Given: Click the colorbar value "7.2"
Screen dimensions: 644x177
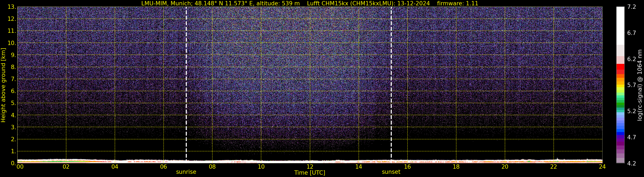Looking at the screenshot, I should 632,7.
